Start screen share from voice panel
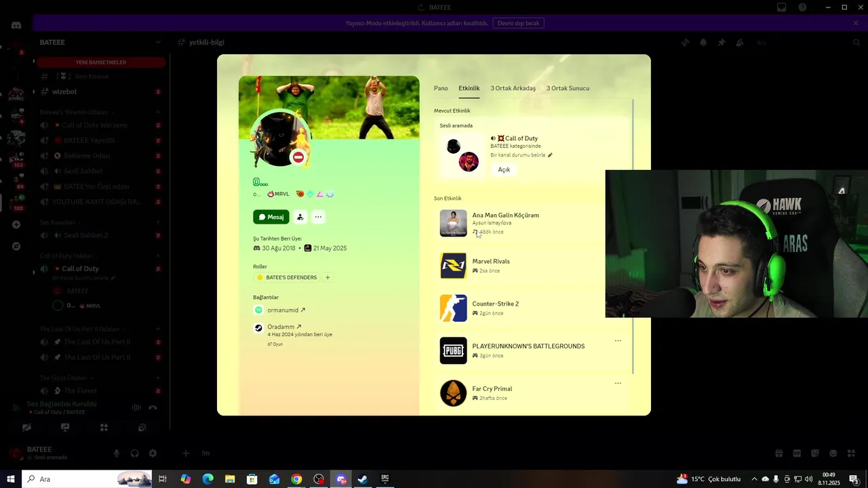 tap(65, 428)
